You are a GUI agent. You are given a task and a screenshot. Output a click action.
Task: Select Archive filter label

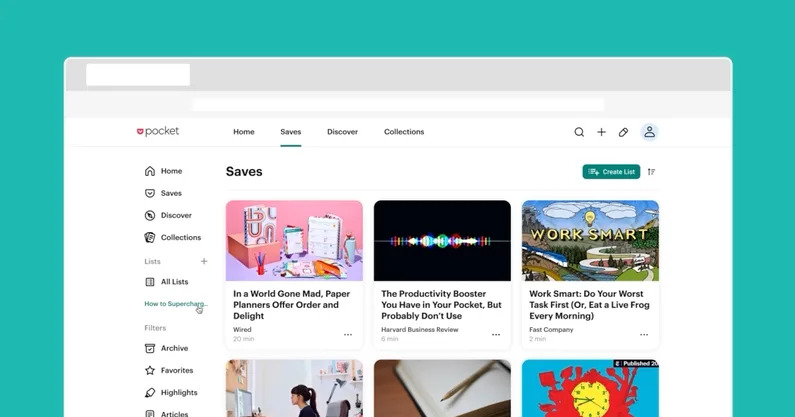tap(174, 349)
